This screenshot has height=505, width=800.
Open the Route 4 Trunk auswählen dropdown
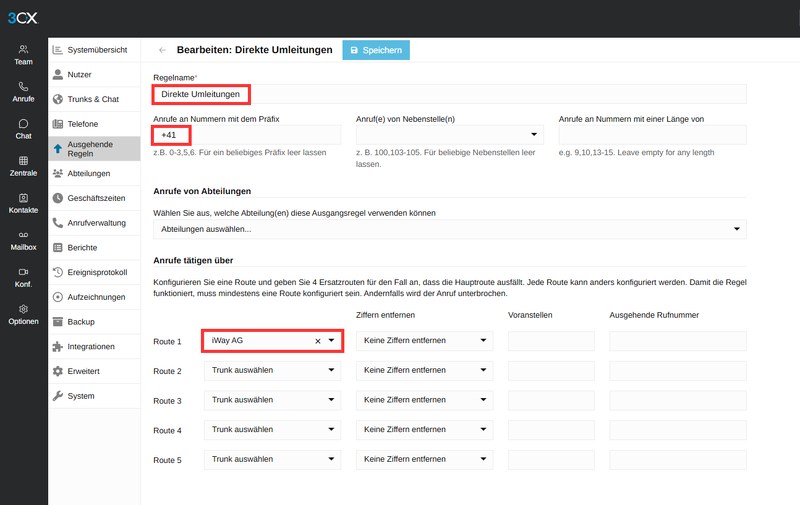[x=272, y=430]
